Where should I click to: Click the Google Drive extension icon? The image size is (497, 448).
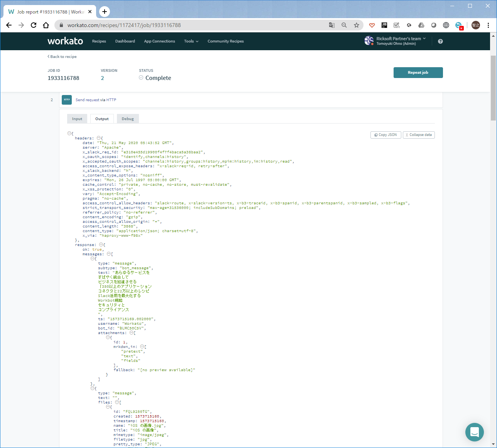click(421, 25)
